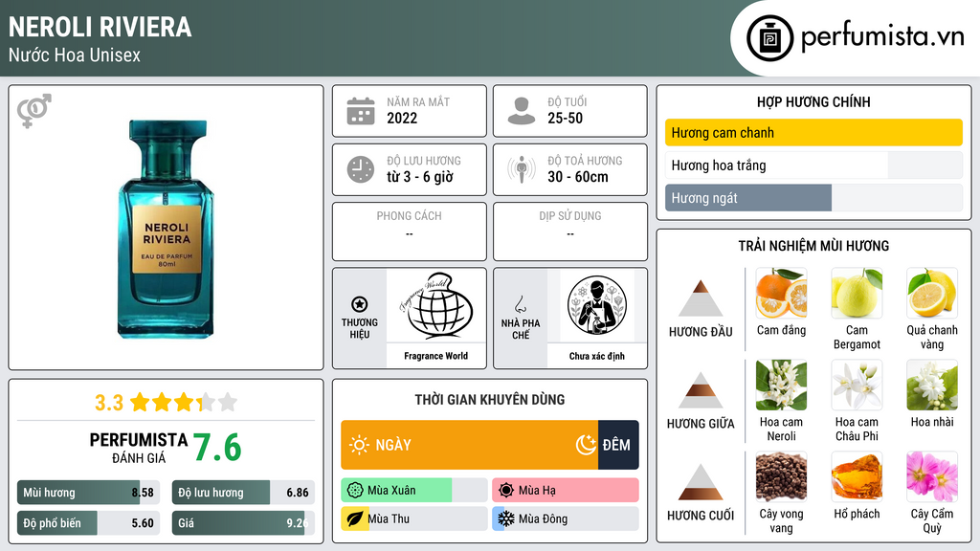
Task: Click the longevity value từ 3 - 6 giờ
Action: click(x=420, y=177)
